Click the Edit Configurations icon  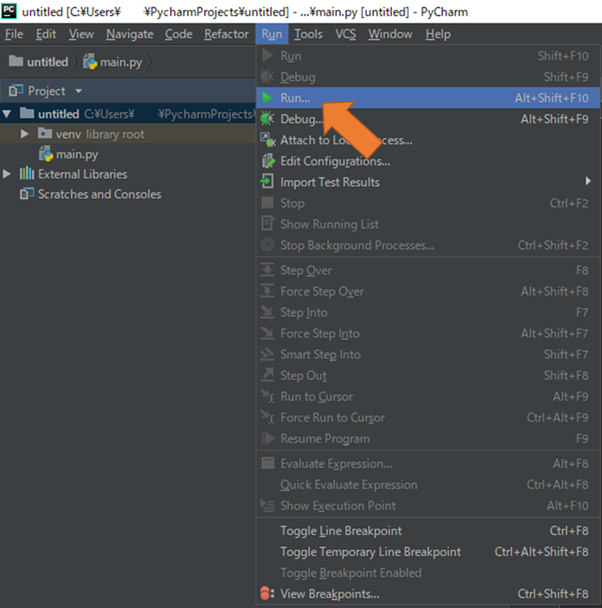pyautogui.click(x=267, y=161)
